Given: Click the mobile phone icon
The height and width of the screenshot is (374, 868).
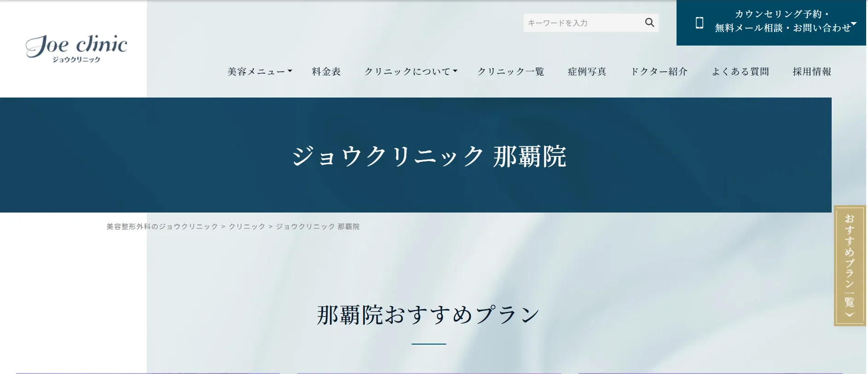Looking at the screenshot, I should click(699, 23).
